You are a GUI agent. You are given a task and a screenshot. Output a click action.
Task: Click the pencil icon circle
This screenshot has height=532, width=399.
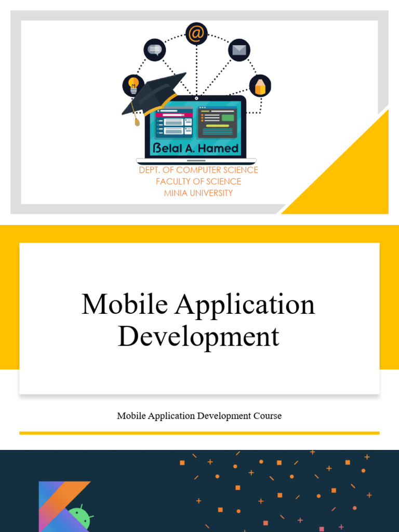coord(260,86)
